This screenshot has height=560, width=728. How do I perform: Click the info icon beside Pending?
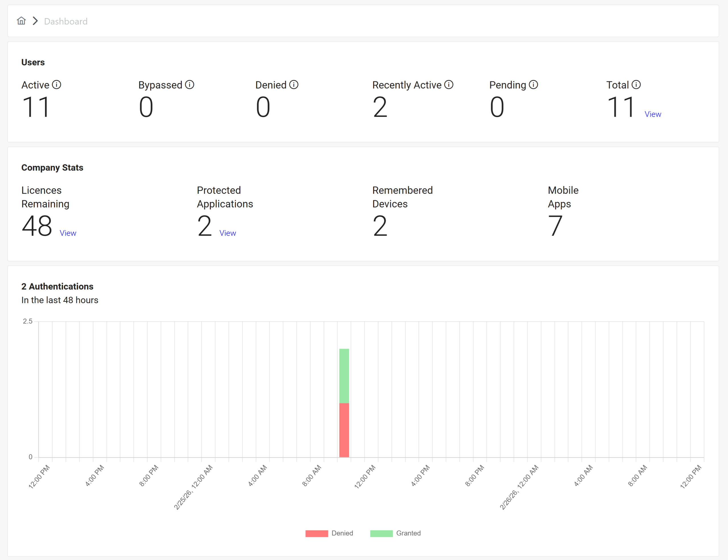[533, 85]
